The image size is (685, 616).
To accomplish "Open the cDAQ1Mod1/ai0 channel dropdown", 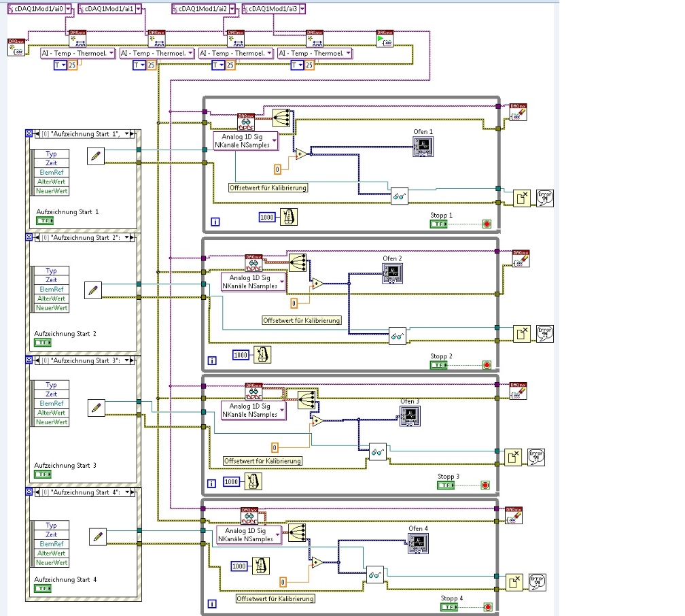I will click(68, 9).
